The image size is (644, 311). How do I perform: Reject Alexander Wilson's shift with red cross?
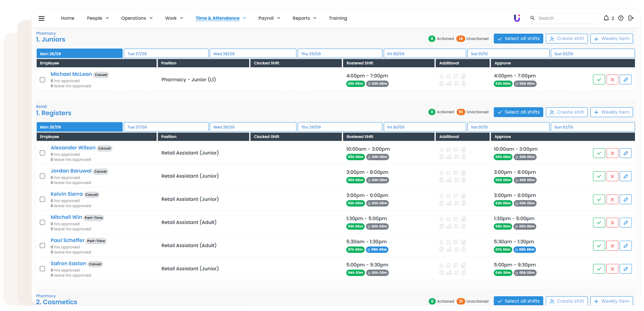pos(612,153)
